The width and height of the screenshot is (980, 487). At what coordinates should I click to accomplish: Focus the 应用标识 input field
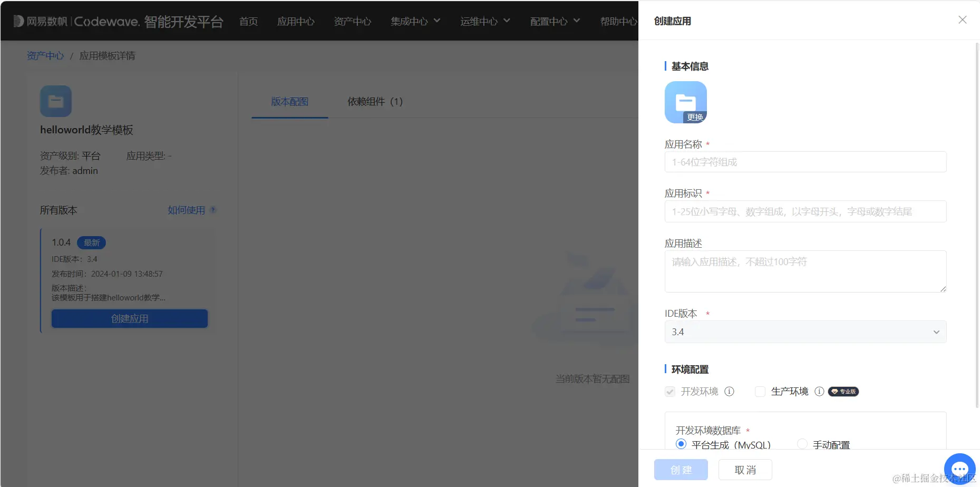[x=806, y=211]
